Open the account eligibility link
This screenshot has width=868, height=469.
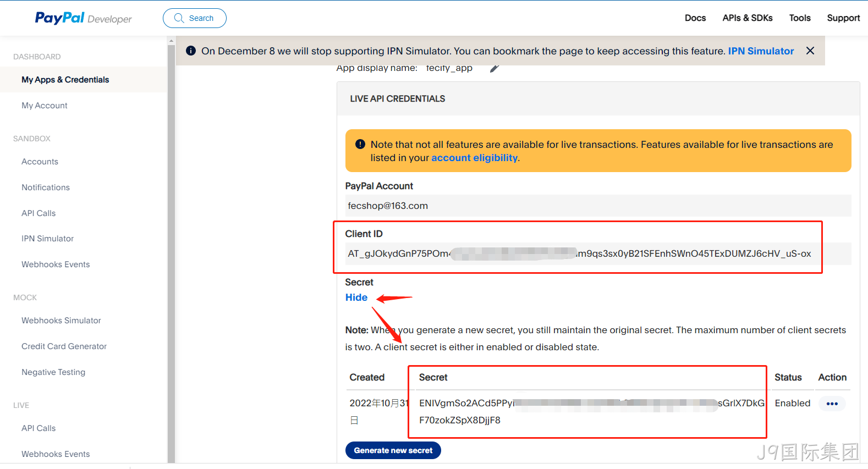(474, 158)
